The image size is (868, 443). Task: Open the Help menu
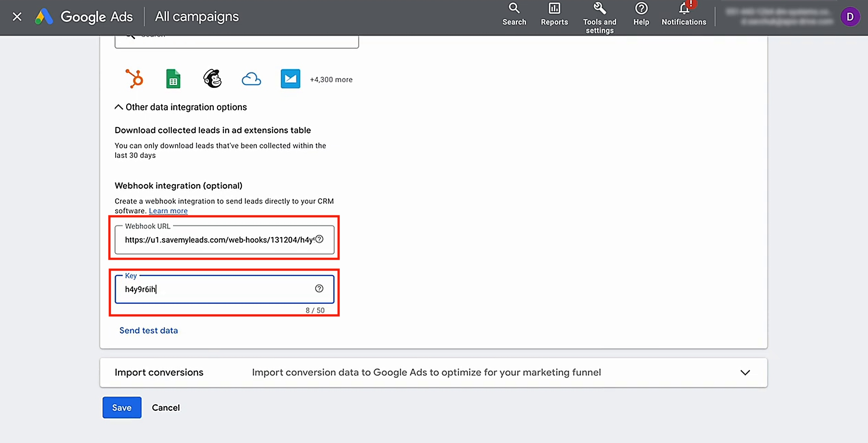coord(641,14)
